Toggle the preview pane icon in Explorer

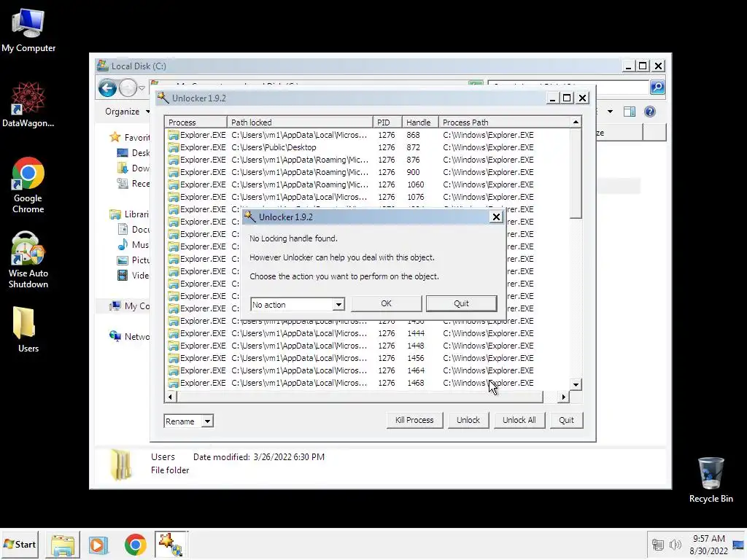[630, 112]
